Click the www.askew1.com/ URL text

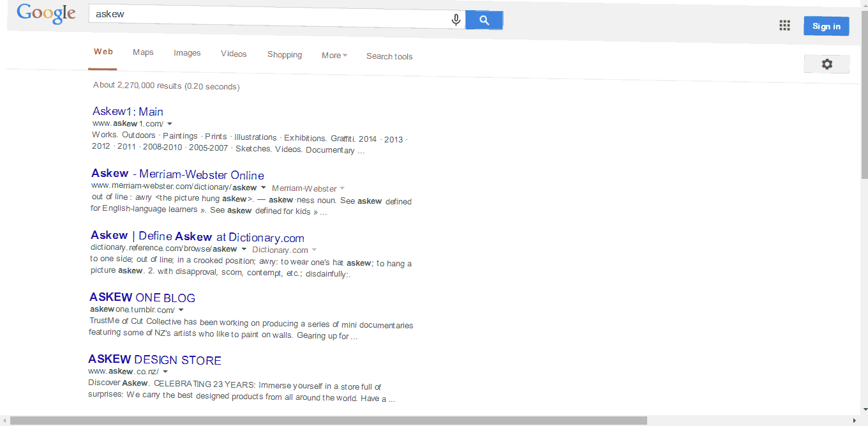128,123
